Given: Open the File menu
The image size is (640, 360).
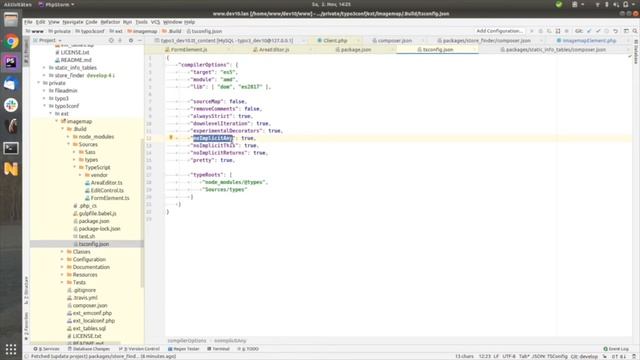Looking at the screenshot, I should pyautogui.click(x=28, y=22).
